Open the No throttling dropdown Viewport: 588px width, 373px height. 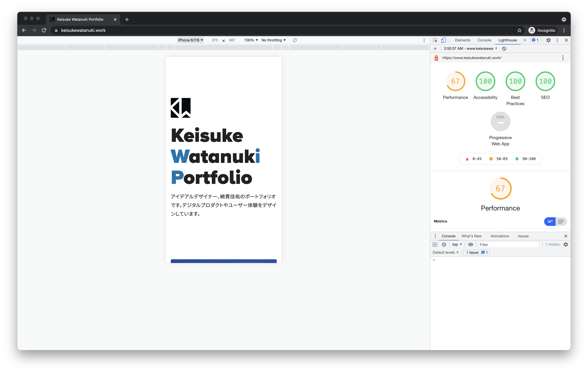(273, 40)
